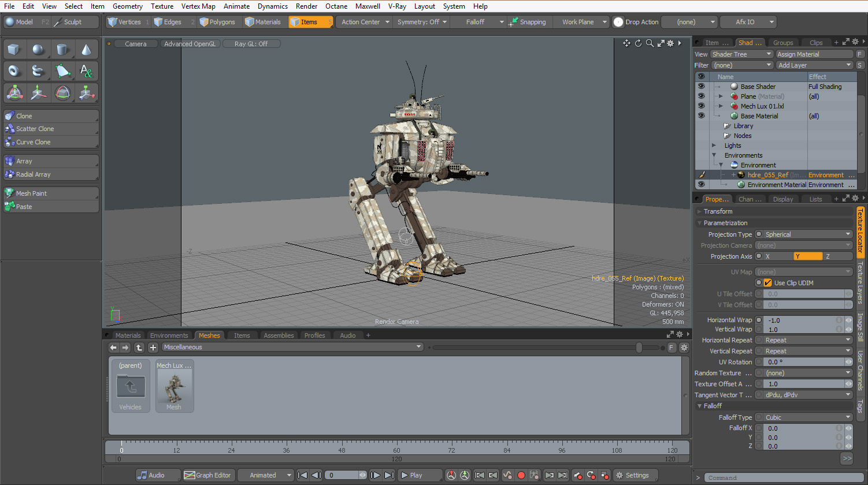This screenshot has width=868, height=485.
Task: Click the Assign Material button
Action: click(x=814, y=54)
